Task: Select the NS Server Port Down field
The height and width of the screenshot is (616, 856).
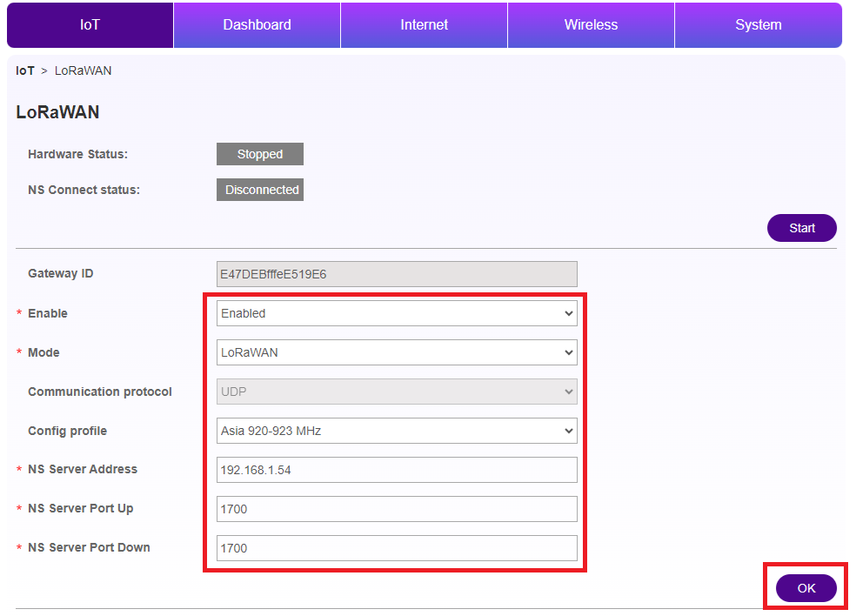Action: (x=397, y=548)
